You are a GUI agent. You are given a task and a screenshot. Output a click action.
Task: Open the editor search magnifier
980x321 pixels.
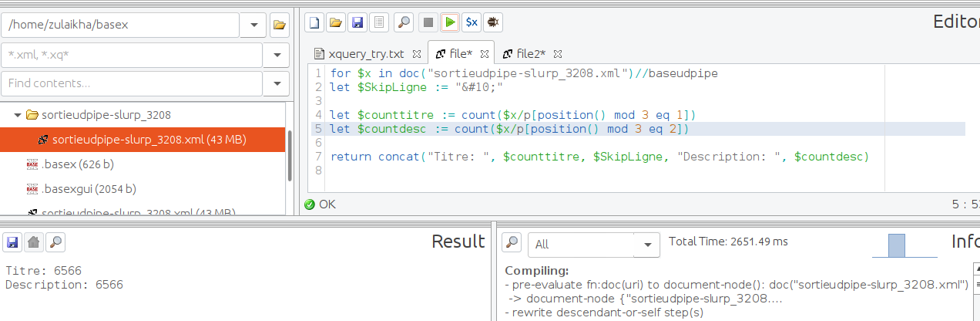pyautogui.click(x=403, y=23)
